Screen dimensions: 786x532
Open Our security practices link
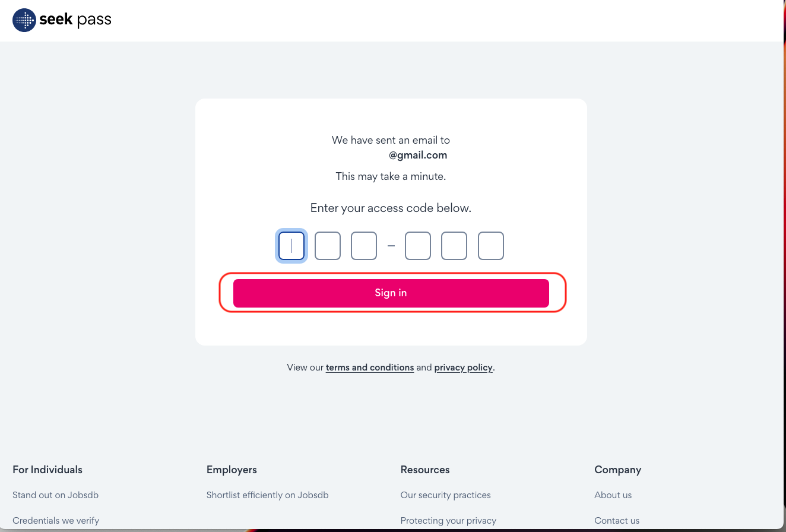point(446,495)
